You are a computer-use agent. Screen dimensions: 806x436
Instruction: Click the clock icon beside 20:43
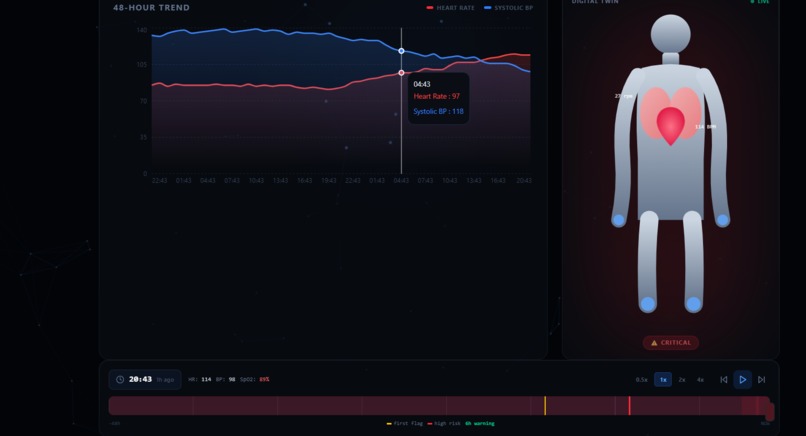[120, 379]
